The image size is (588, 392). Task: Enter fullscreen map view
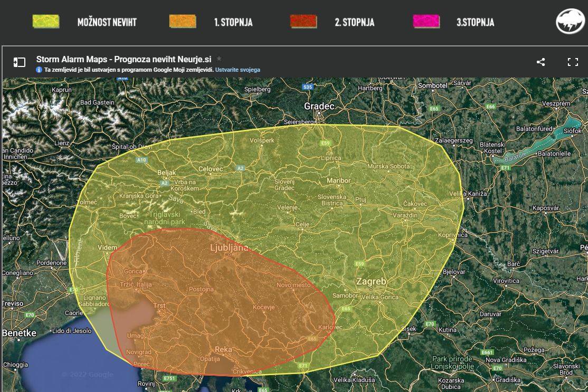click(x=573, y=62)
